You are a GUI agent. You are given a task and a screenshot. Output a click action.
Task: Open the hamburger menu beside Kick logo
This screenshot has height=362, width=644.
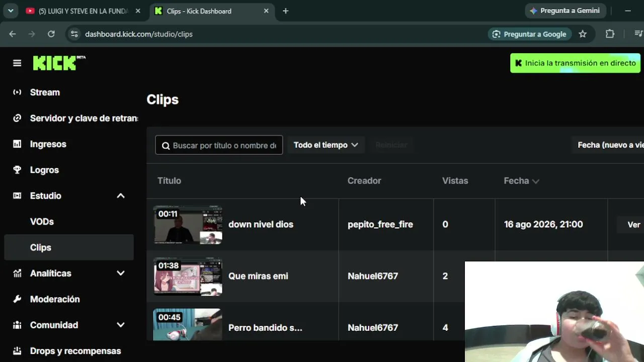(17, 63)
